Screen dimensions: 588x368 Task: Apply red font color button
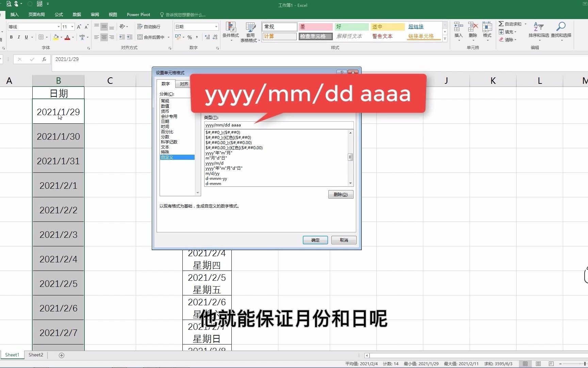[67, 37]
